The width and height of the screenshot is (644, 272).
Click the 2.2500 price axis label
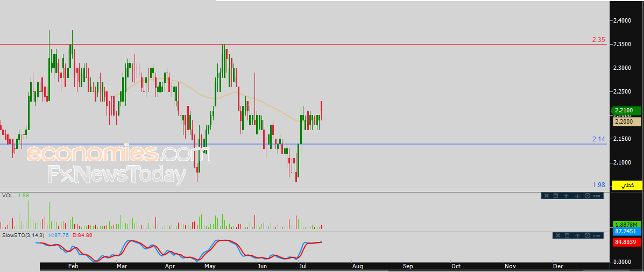pos(622,91)
